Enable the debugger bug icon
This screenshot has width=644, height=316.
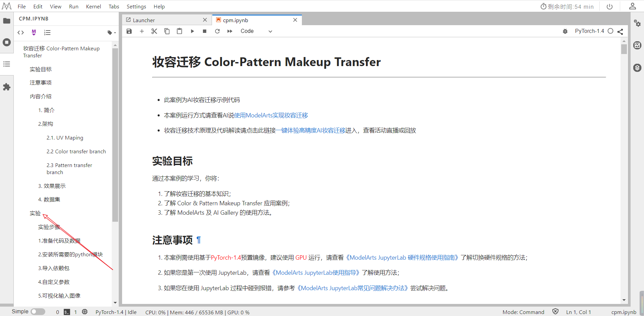[x=565, y=31]
